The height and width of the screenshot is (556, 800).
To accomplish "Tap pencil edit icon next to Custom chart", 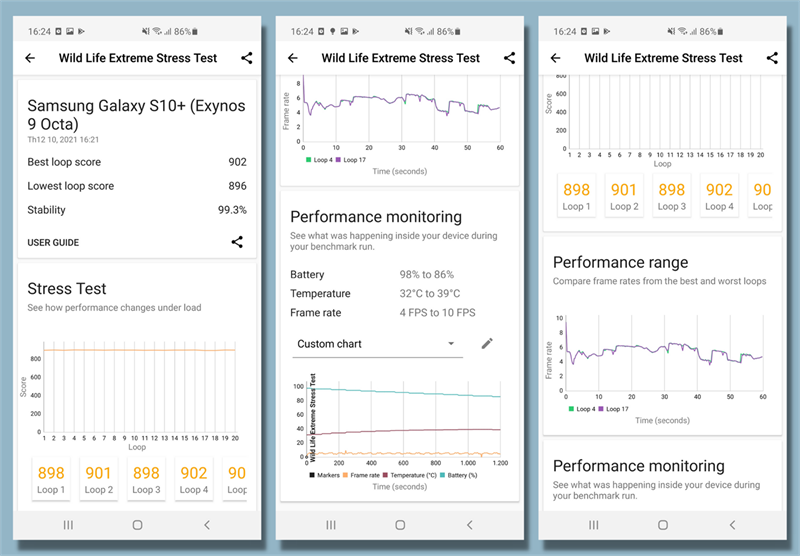I will tap(487, 344).
